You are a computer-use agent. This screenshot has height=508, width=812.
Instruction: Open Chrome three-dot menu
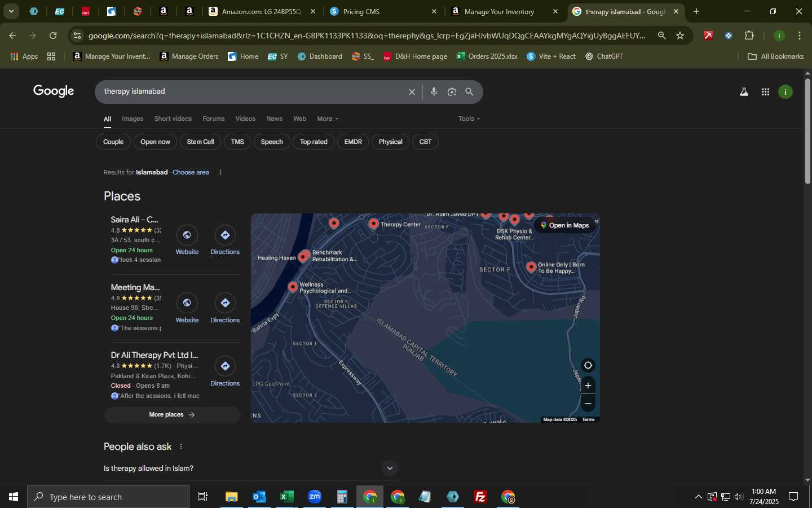800,36
